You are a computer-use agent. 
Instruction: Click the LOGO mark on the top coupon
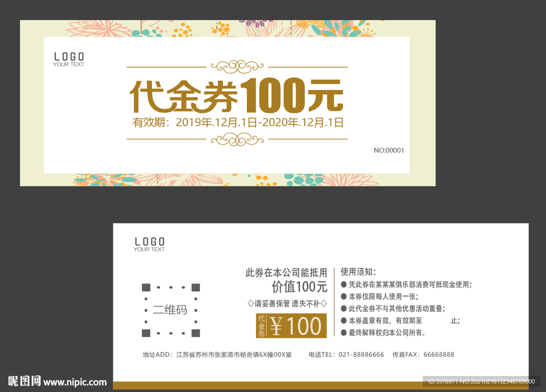tap(68, 59)
